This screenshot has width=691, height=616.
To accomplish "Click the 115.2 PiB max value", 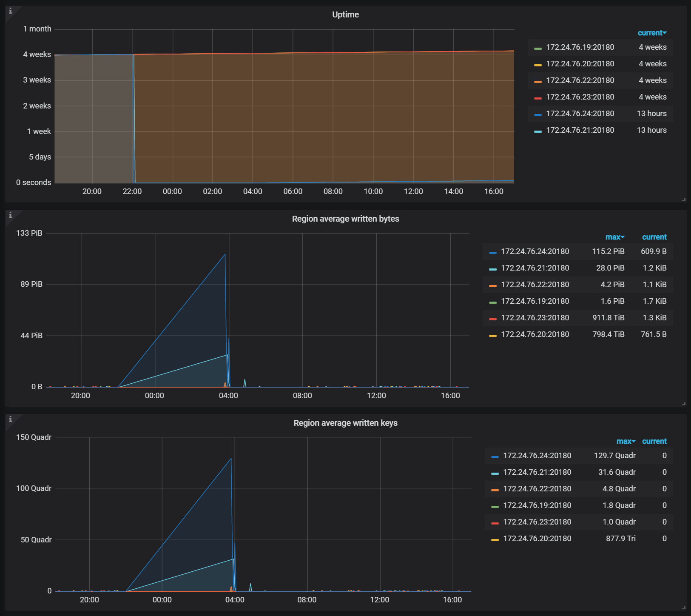I will click(x=608, y=251).
